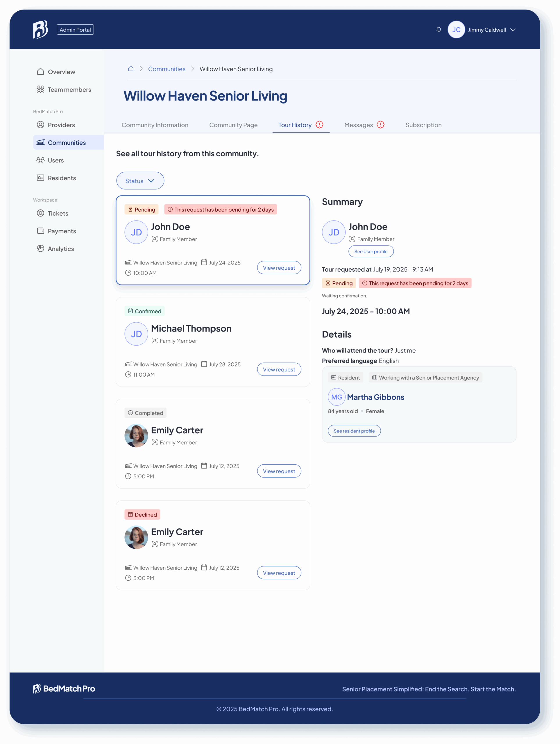Click the home breadcrumb icon
The width and height of the screenshot is (560, 744).
click(x=131, y=69)
